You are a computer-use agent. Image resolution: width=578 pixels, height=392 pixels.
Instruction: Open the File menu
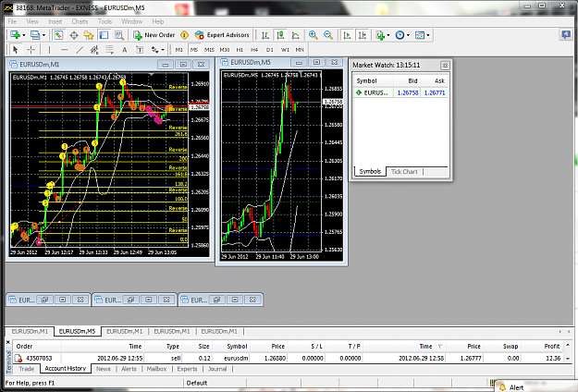(x=12, y=21)
